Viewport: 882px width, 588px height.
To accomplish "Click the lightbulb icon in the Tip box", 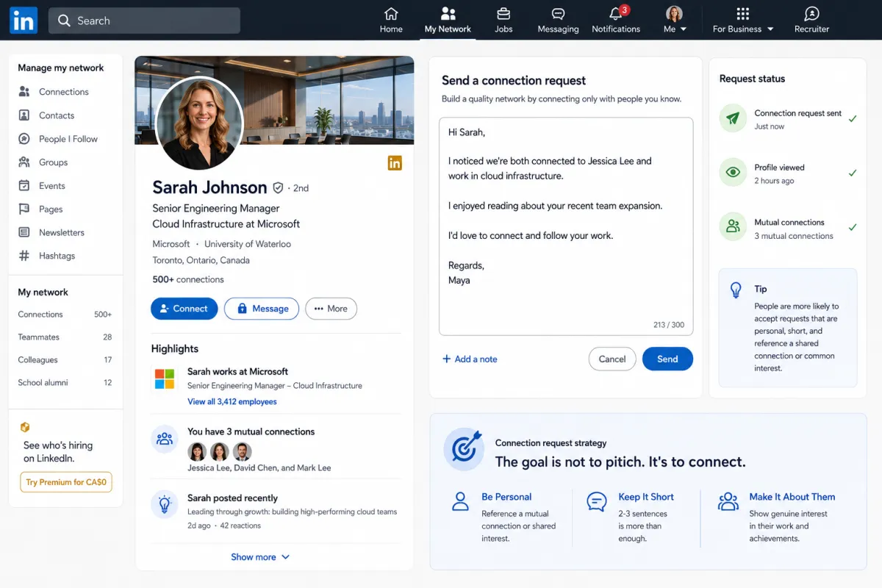I will click(736, 290).
